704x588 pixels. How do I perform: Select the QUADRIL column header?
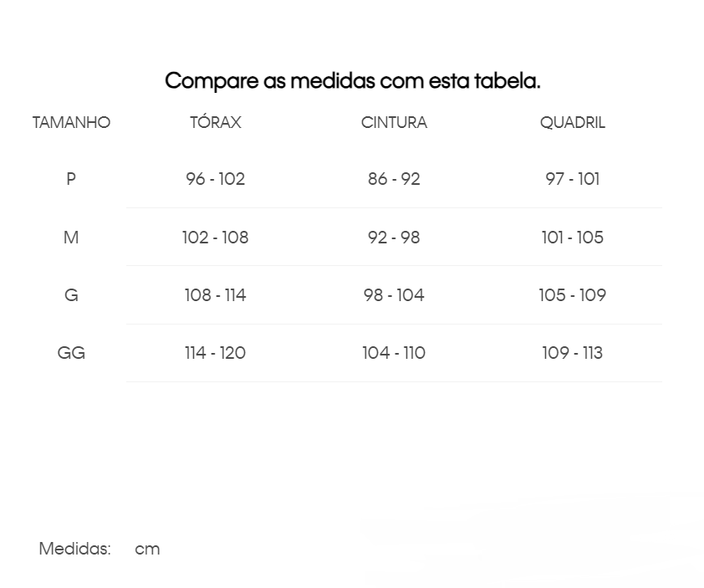(x=573, y=123)
